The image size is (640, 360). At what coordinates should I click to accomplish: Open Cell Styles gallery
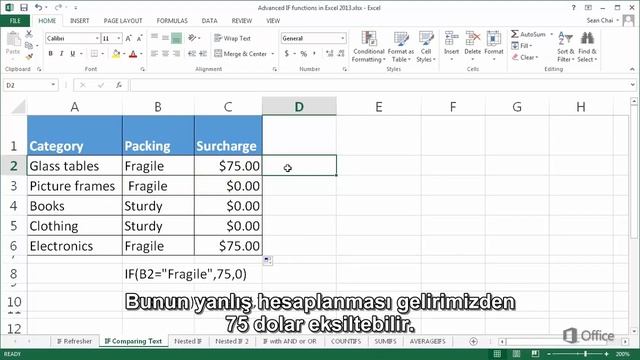426,47
